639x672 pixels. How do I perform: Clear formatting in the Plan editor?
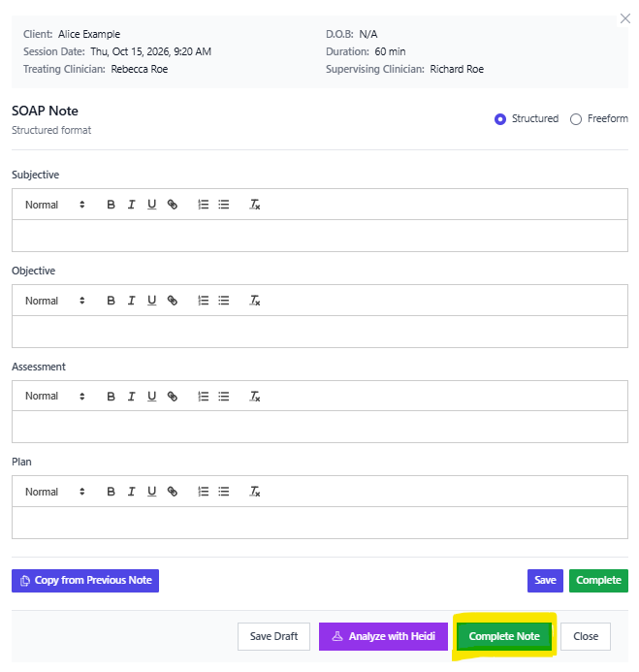tap(255, 492)
